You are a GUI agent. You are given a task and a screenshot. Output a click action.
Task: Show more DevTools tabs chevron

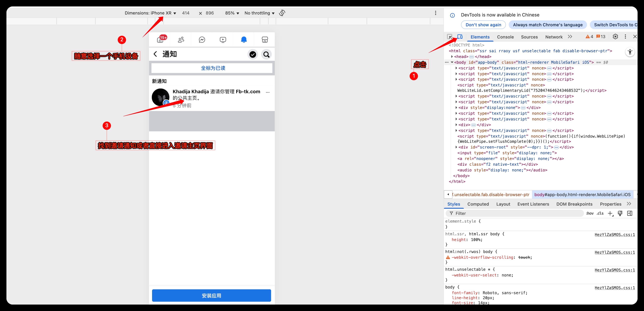coord(570,37)
